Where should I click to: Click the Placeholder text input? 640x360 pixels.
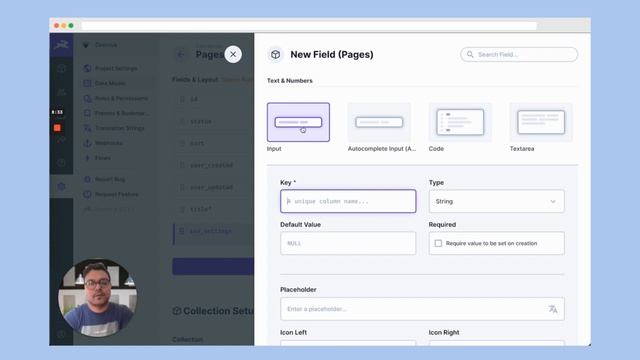coord(422,309)
